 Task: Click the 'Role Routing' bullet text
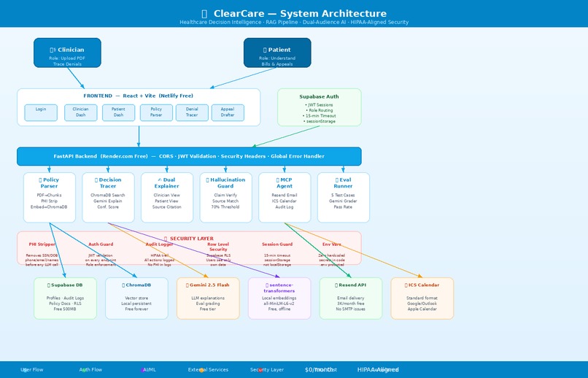320,110
